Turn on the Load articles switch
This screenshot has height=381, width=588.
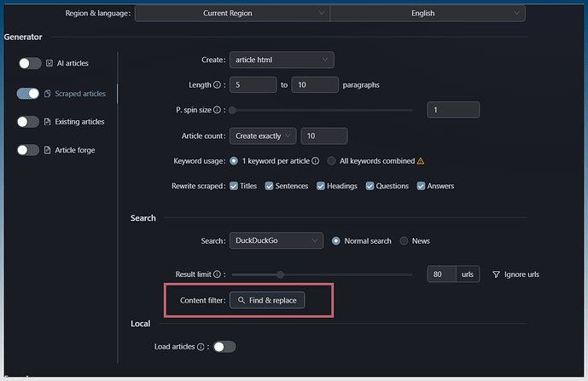(224, 347)
